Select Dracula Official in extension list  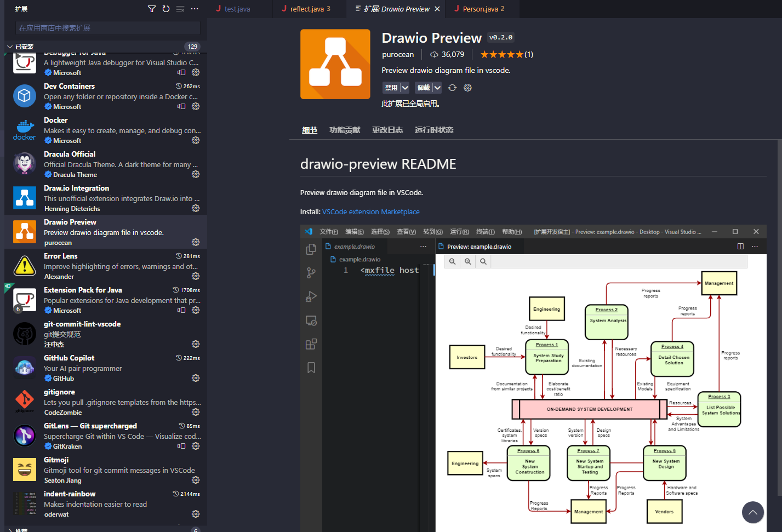point(106,164)
